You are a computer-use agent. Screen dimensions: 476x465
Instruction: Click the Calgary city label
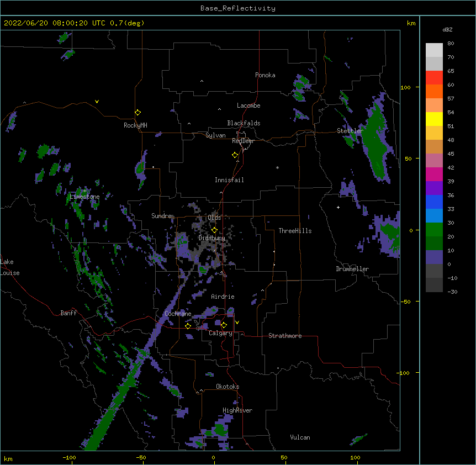tap(220, 333)
